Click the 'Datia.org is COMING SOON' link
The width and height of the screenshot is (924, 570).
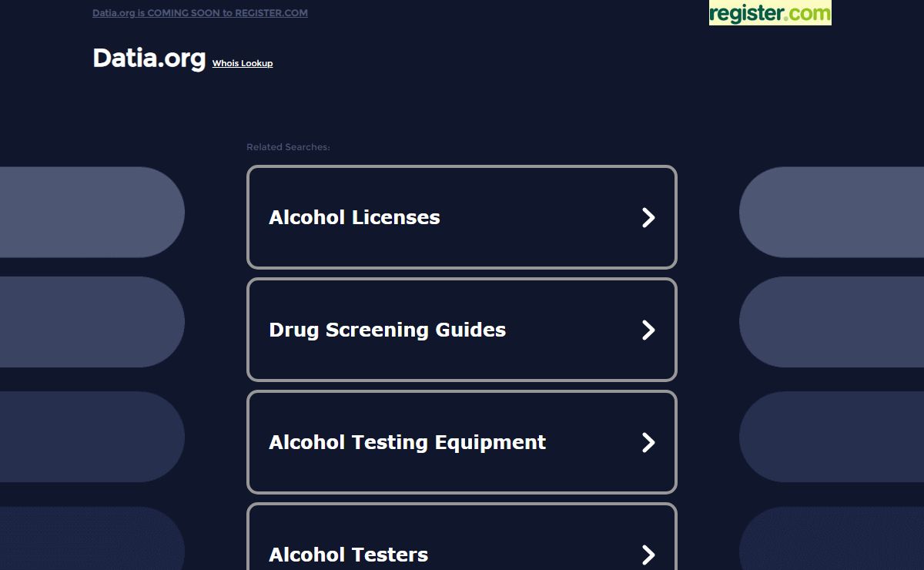pos(200,13)
